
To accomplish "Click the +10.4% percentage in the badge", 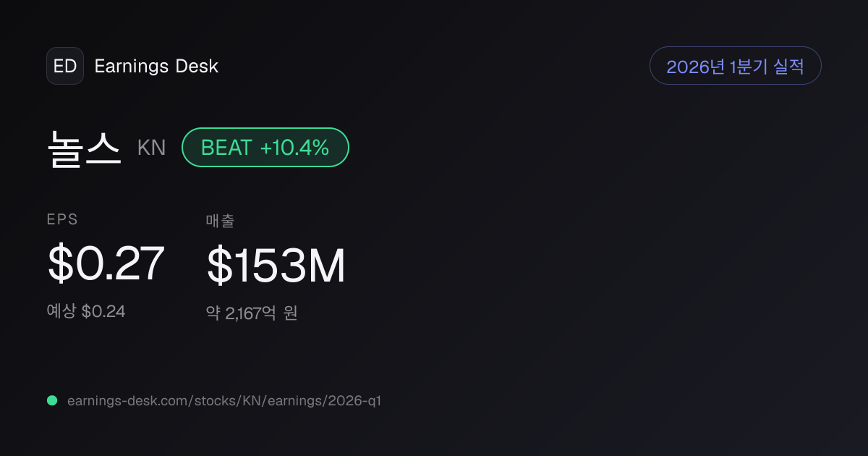I will tap(294, 148).
